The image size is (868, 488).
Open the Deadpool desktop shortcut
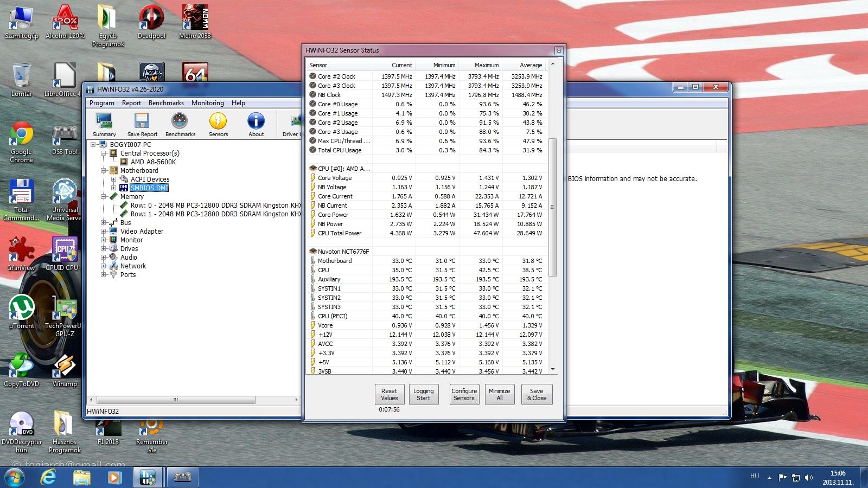pyautogui.click(x=151, y=23)
